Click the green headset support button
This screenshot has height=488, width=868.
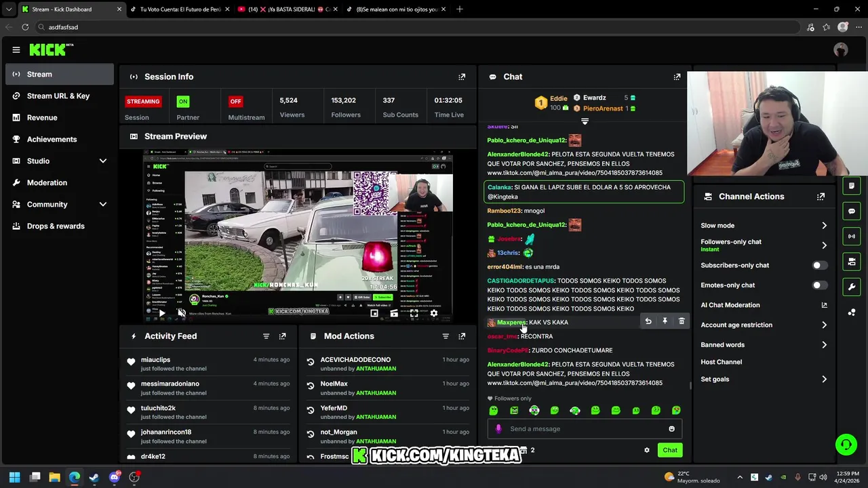coord(846,445)
